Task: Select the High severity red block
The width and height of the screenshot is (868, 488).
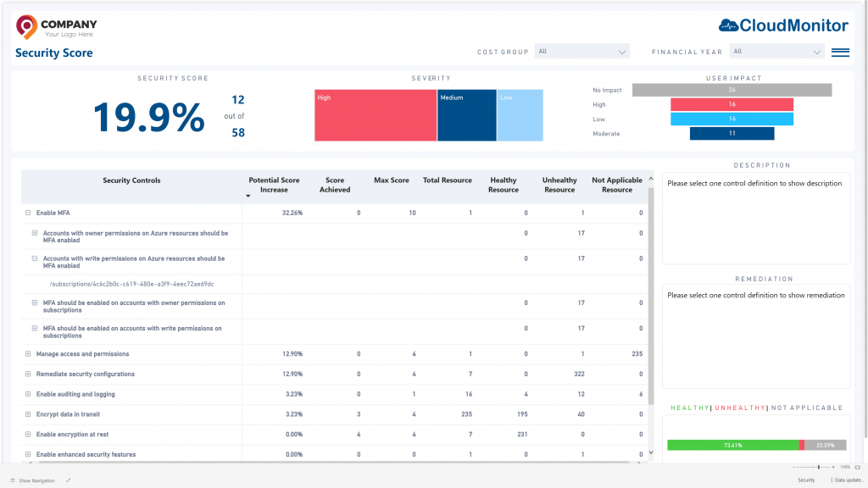Action: tap(375, 115)
